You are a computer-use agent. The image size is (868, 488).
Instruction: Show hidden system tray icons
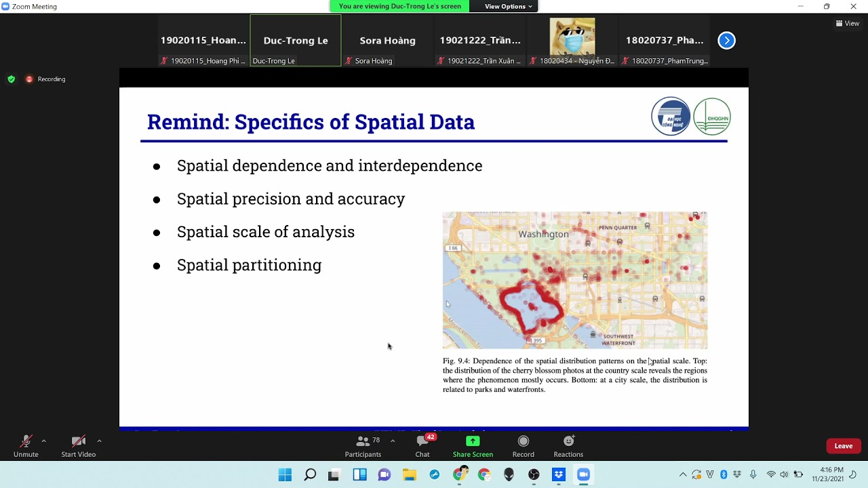pyautogui.click(x=683, y=474)
